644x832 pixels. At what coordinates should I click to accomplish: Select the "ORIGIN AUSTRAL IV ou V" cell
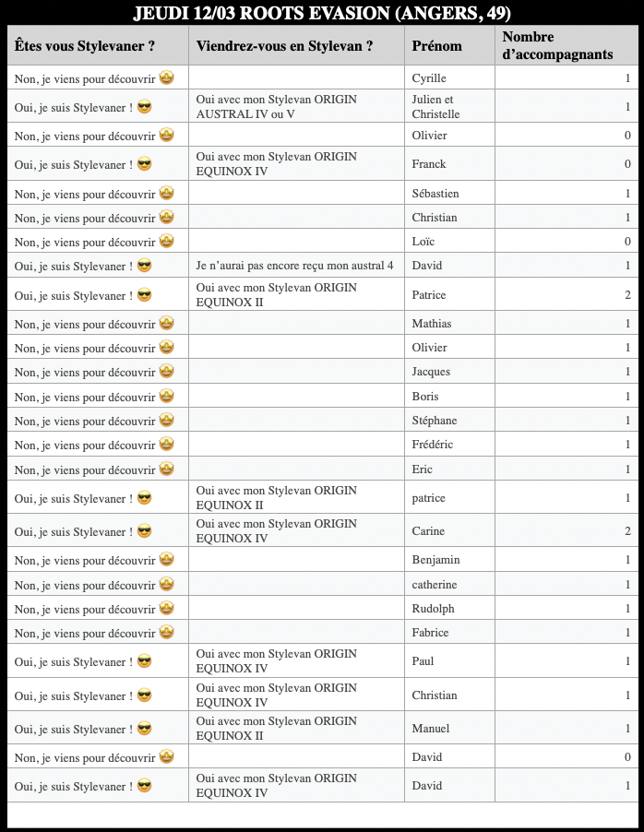(x=277, y=107)
